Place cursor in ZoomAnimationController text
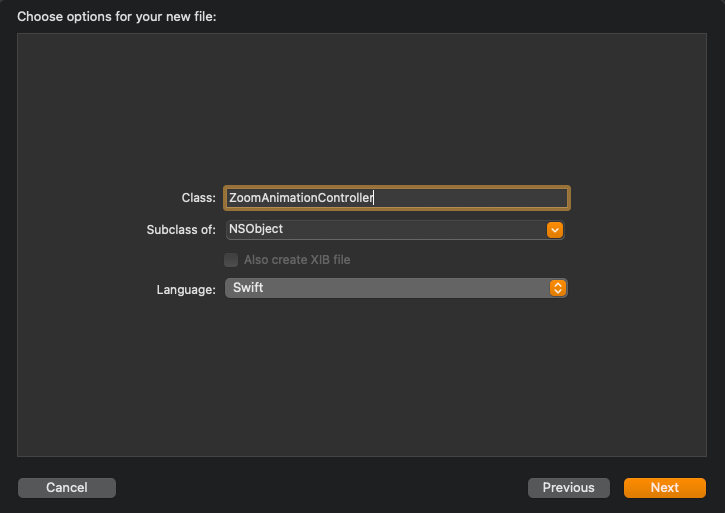725x513 pixels. (x=301, y=198)
